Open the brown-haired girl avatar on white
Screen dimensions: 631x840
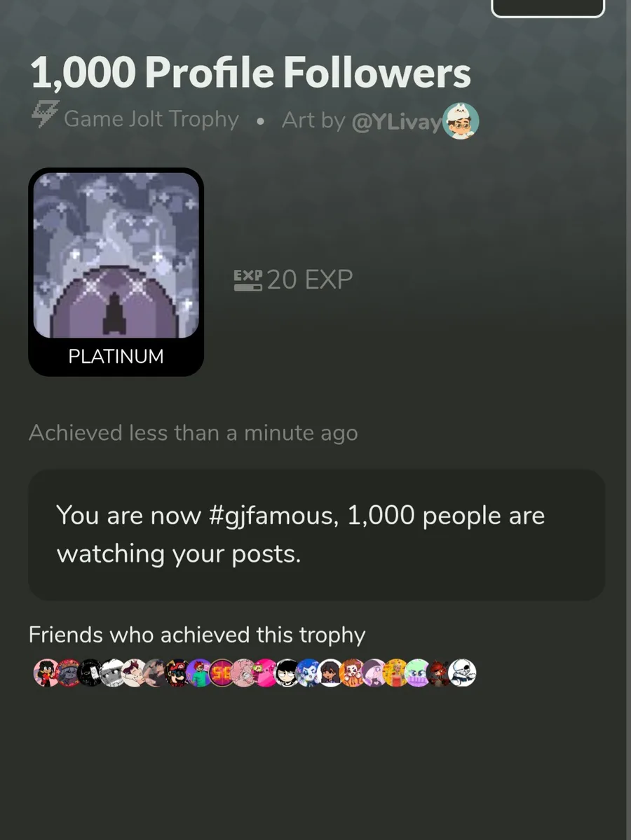coord(330,673)
